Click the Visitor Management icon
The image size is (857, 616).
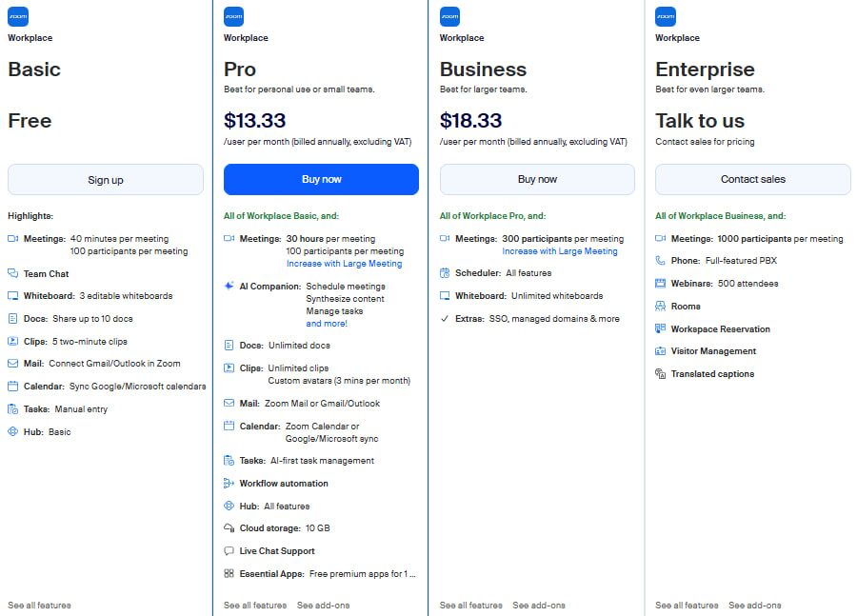click(x=661, y=351)
